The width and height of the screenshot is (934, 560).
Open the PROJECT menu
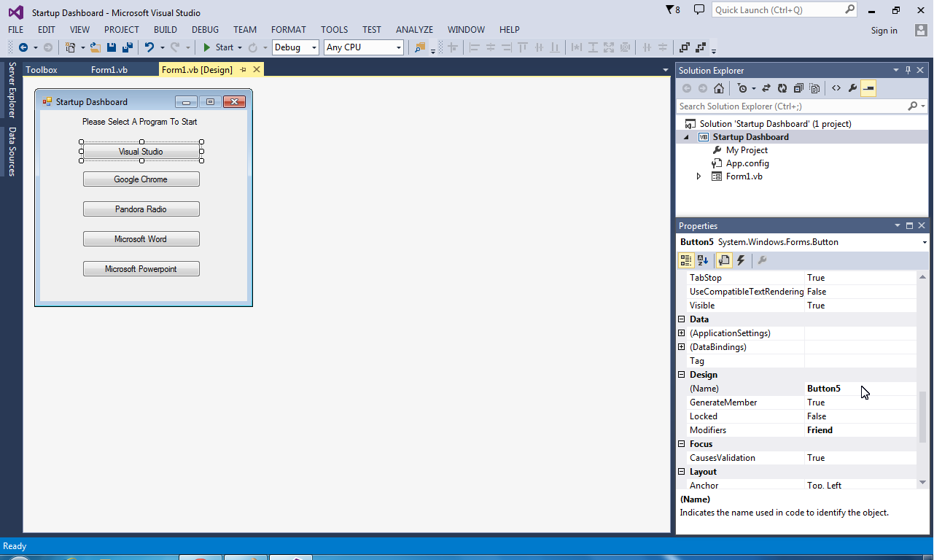pyautogui.click(x=121, y=30)
